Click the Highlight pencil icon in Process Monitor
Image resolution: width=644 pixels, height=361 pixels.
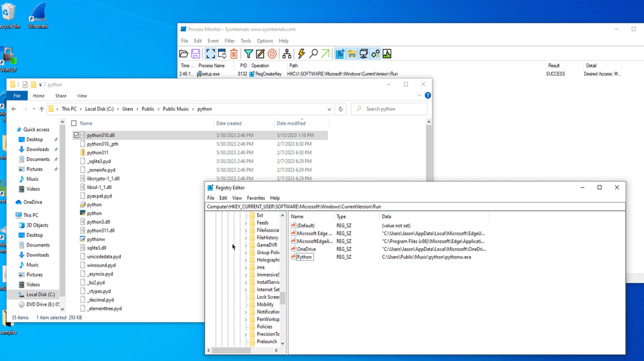point(260,54)
